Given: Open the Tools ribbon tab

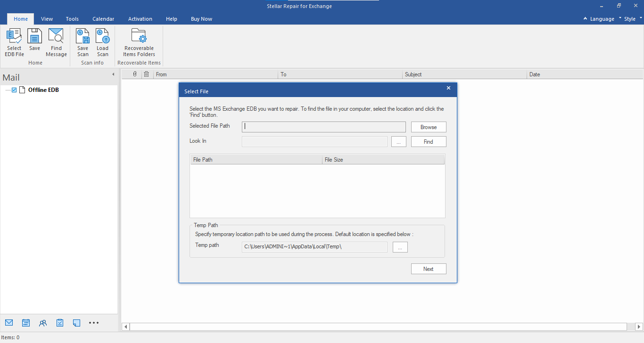Looking at the screenshot, I should (72, 19).
